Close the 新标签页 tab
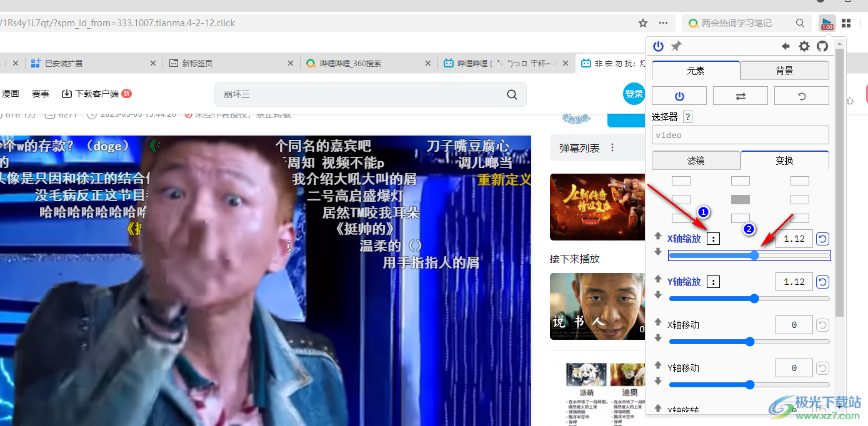Viewport: 868px width, 426px height. point(291,63)
